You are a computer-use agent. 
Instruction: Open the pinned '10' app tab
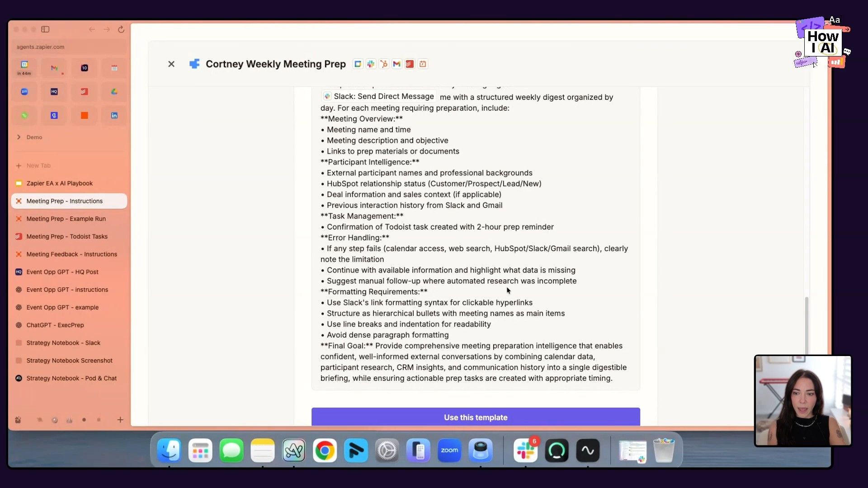point(85,68)
